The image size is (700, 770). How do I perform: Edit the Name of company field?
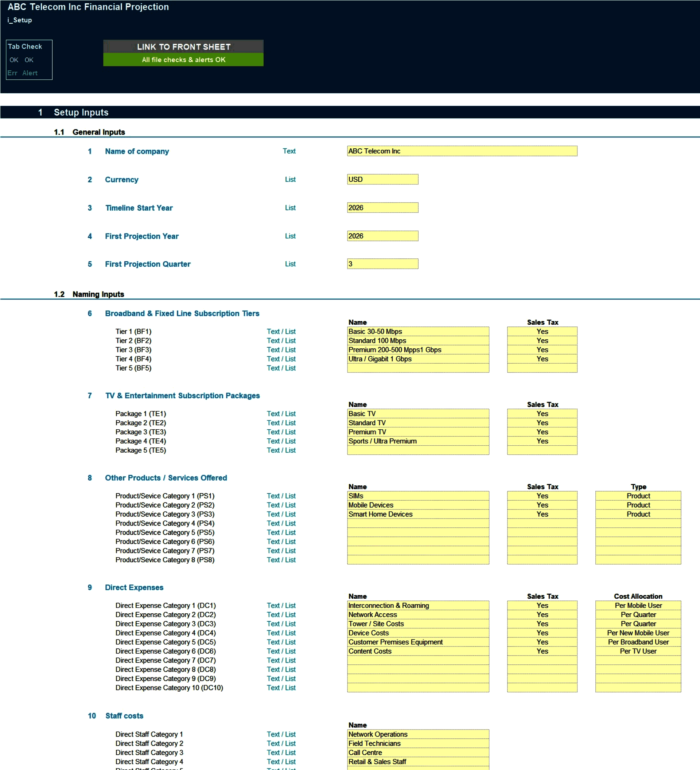click(462, 151)
